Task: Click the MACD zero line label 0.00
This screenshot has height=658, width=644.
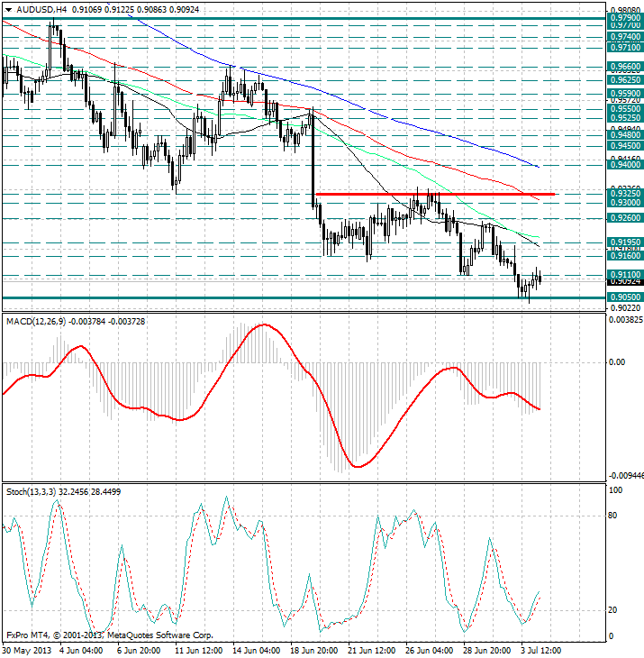Action: pyautogui.click(x=617, y=362)
